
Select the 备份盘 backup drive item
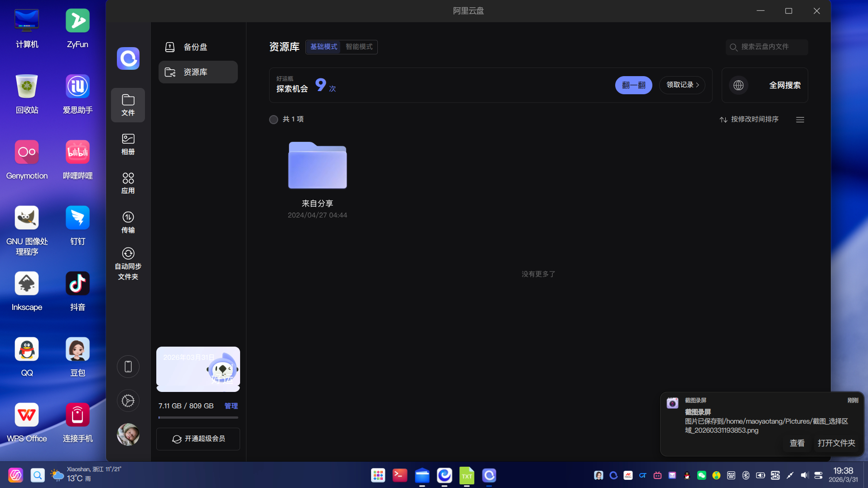198,47
